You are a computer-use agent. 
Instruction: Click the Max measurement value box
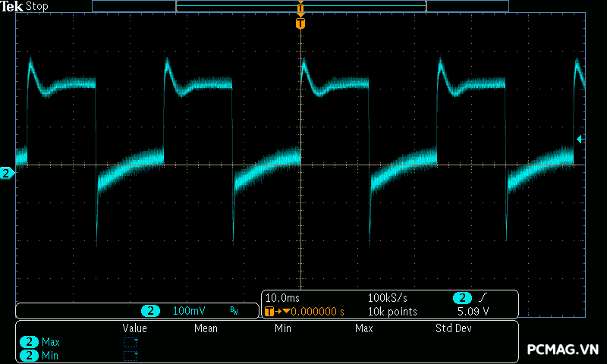click(131, 342)
